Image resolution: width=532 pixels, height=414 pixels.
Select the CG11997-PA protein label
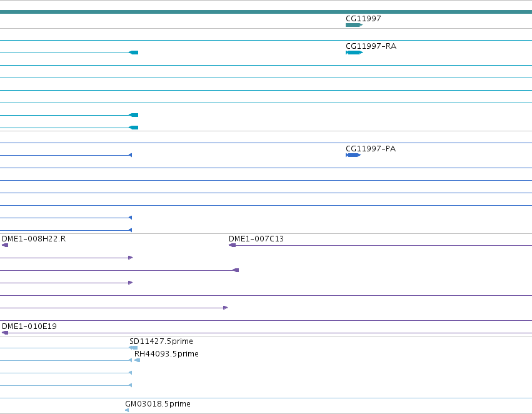371,148
